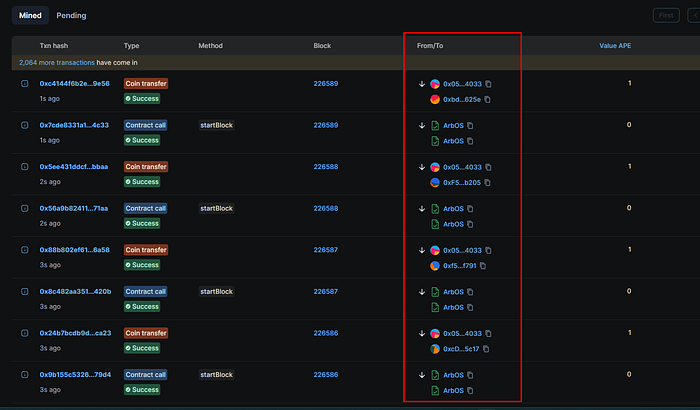The image size is (700, 410).
Task: Copy recipient address 0xcD...5c17
Action: coord(486,349)
